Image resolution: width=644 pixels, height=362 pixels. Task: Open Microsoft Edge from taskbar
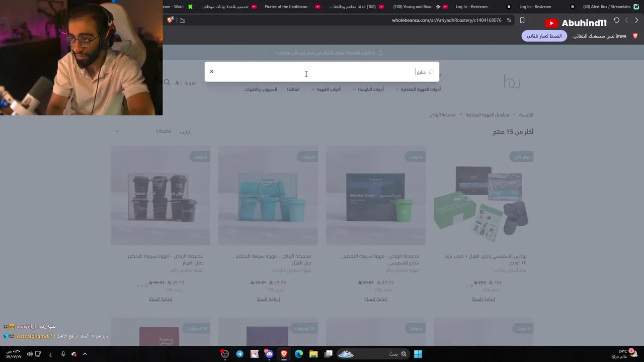(x=299, y=354)
